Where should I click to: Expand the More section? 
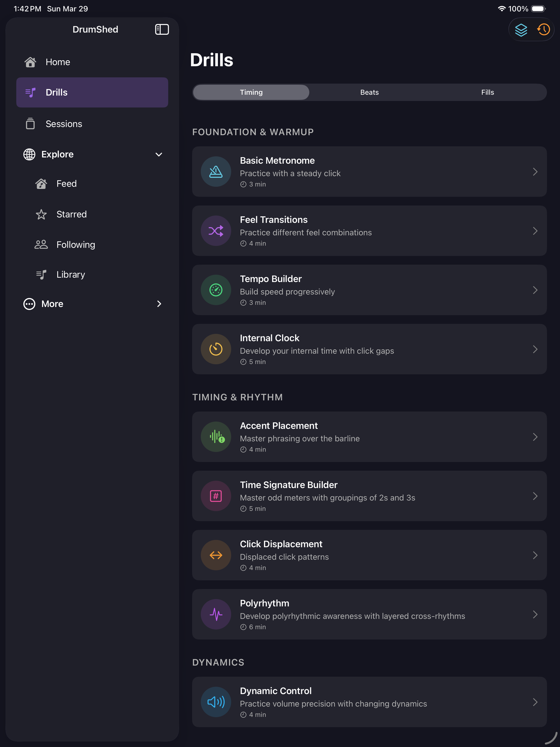(x=159, y=304)
